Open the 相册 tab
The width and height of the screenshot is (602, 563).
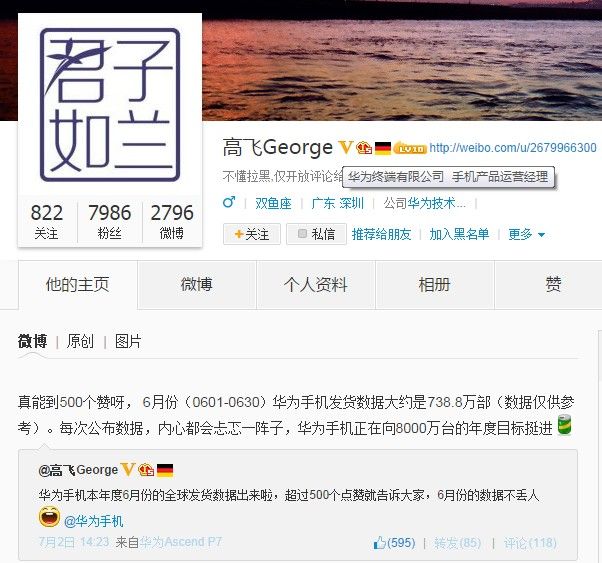pyautogui.click(x=435, y=285)
